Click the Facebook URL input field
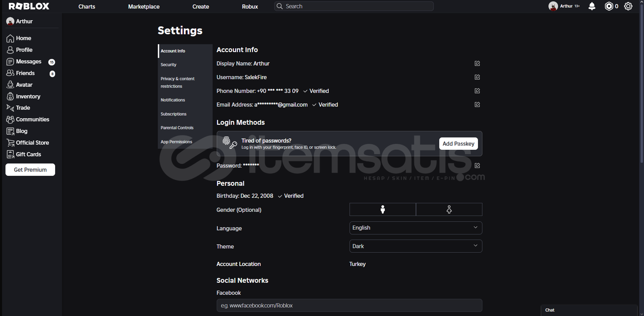644x316 pixels. [x=349, y=305]
